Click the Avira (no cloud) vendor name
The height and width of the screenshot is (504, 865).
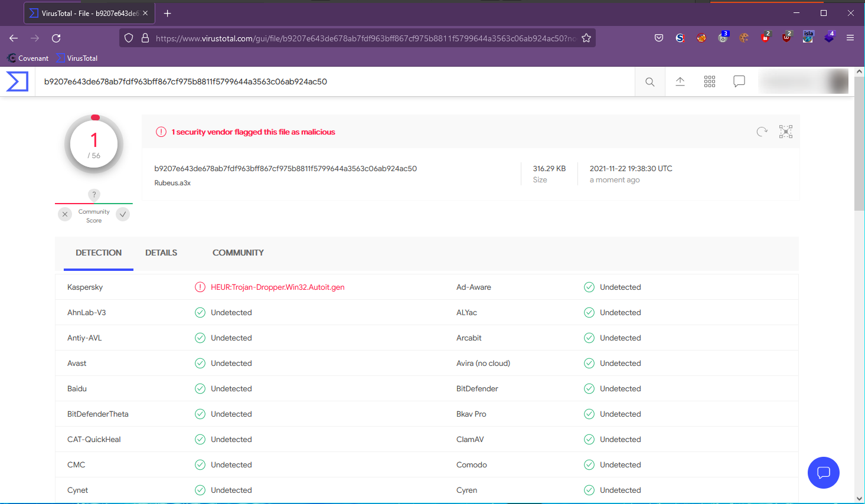(x=483, y=364)
